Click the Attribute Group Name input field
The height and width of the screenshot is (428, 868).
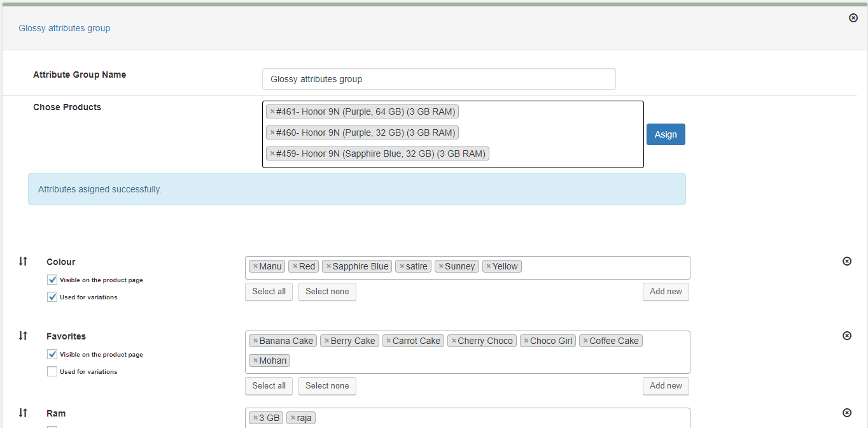[x=438, y=78]
